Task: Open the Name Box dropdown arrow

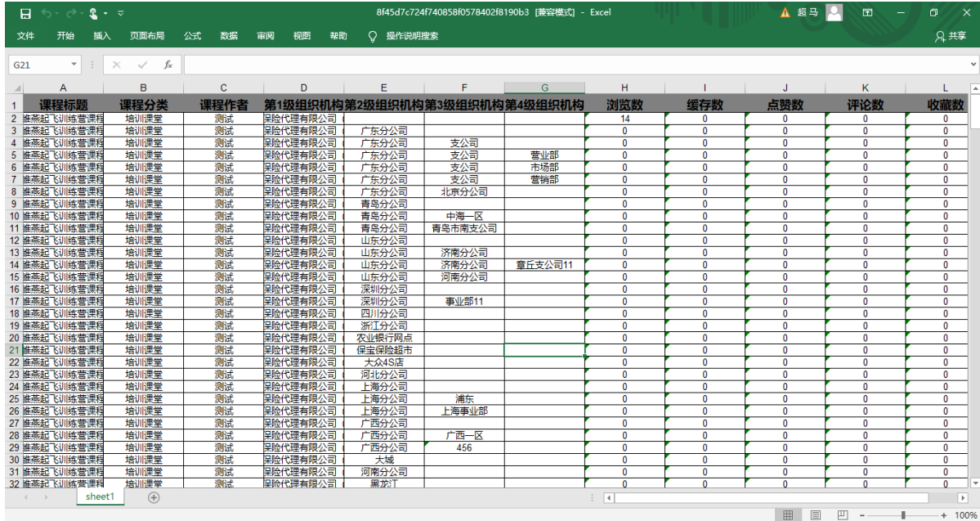Action: point(74,65)
